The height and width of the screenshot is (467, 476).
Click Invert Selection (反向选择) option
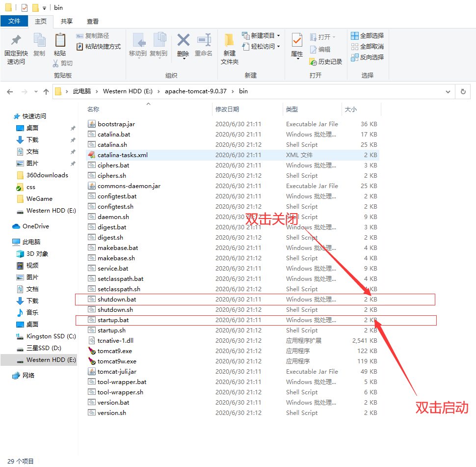[367, 57]
